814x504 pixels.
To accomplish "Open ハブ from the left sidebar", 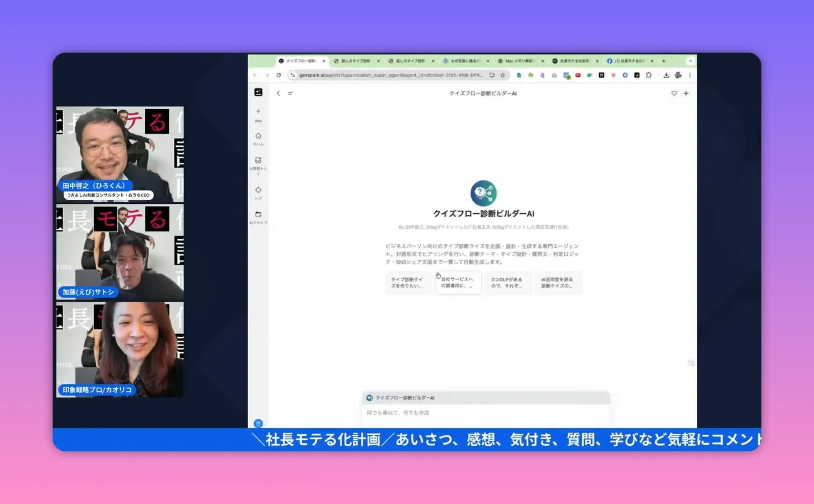I will click(258, 192).
